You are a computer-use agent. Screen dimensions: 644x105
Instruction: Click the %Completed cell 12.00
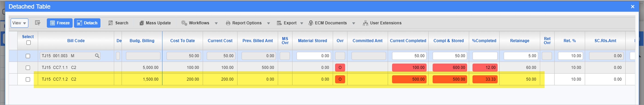click(x=485, y=68)
